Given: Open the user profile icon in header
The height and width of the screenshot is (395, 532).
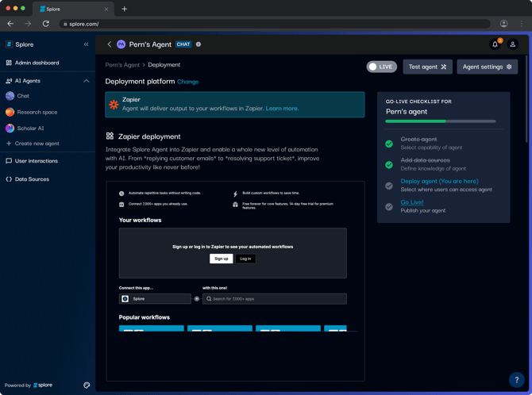Looking at the screenshot, I should (513, 44).
